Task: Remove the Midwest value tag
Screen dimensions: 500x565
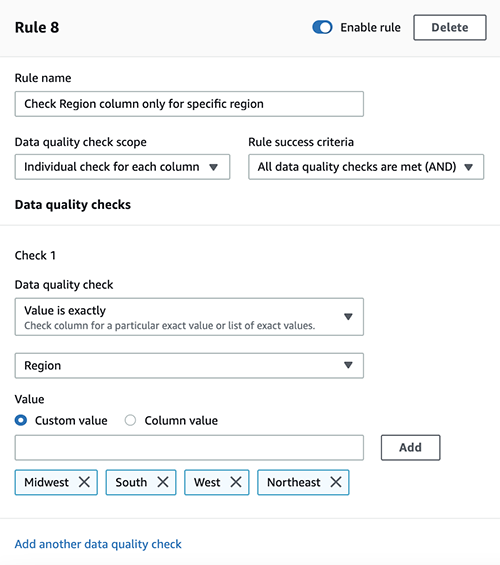Action: point(84,482)
